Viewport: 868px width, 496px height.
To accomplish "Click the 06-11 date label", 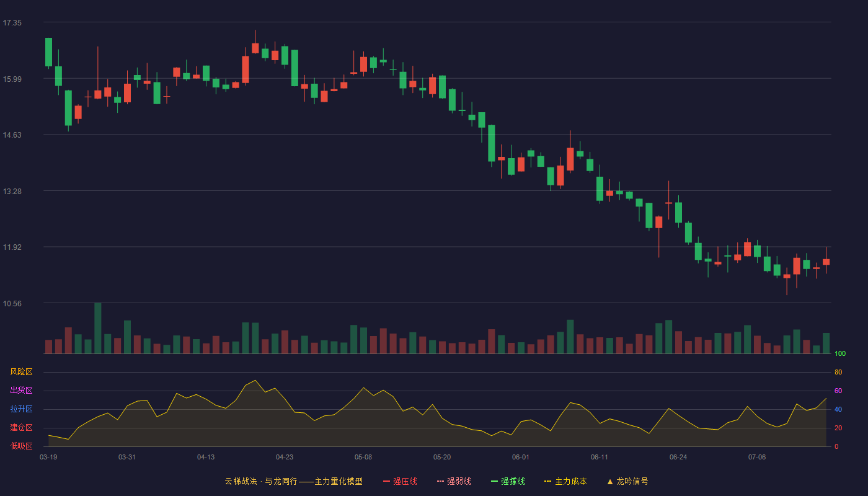I will (x=600, y=457).
